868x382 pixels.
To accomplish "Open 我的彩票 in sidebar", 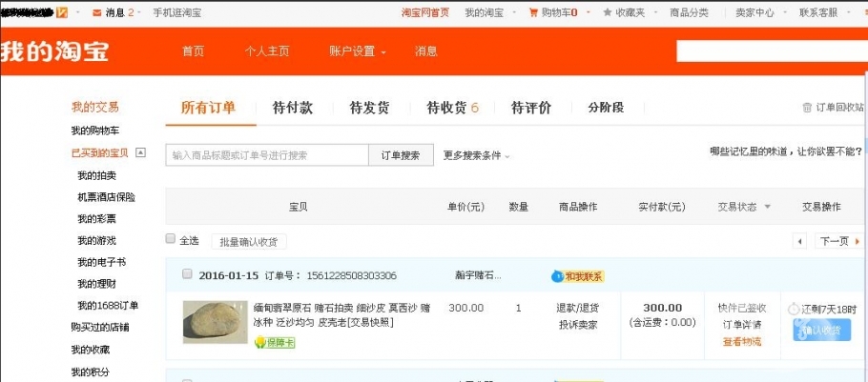I will (97, 219).
